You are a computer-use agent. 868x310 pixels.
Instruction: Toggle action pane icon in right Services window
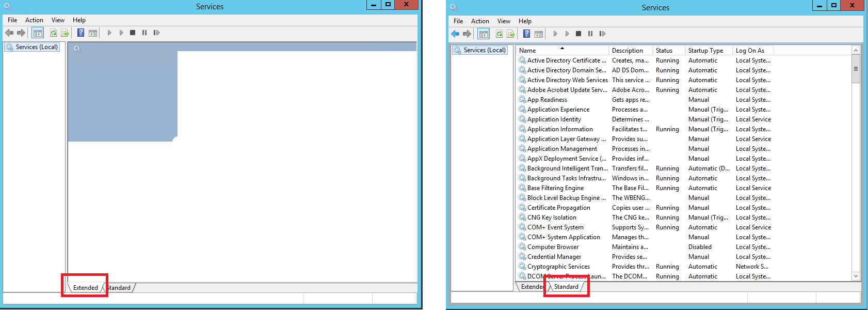coord(538,34)
